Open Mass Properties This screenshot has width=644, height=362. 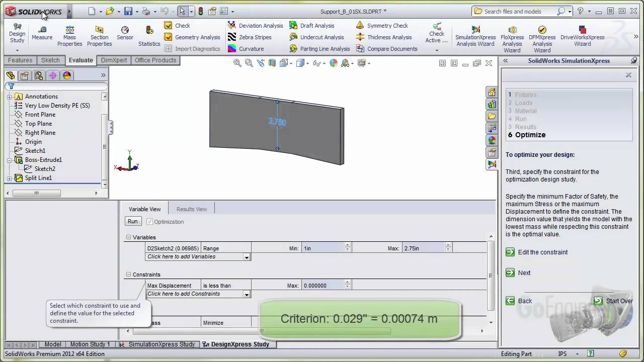(69, 36)
